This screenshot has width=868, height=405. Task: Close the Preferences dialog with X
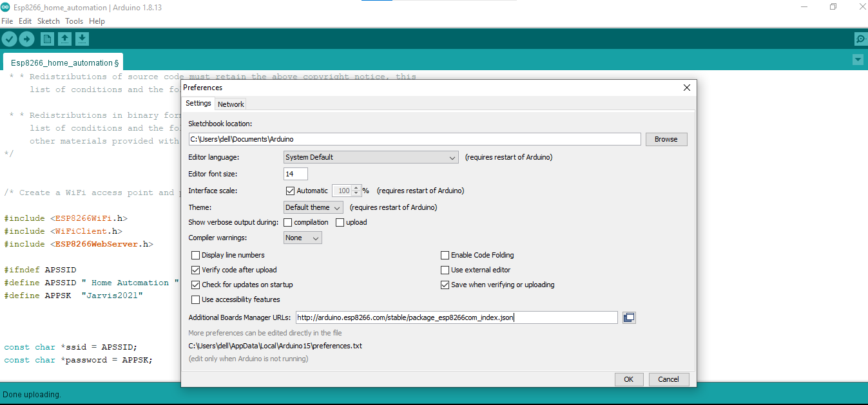(x=686, y=88)
